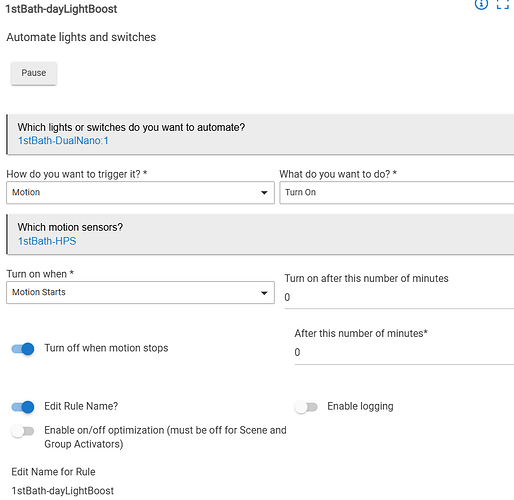
Task: Toggle Turn off when motion stops
Action: 23,349
